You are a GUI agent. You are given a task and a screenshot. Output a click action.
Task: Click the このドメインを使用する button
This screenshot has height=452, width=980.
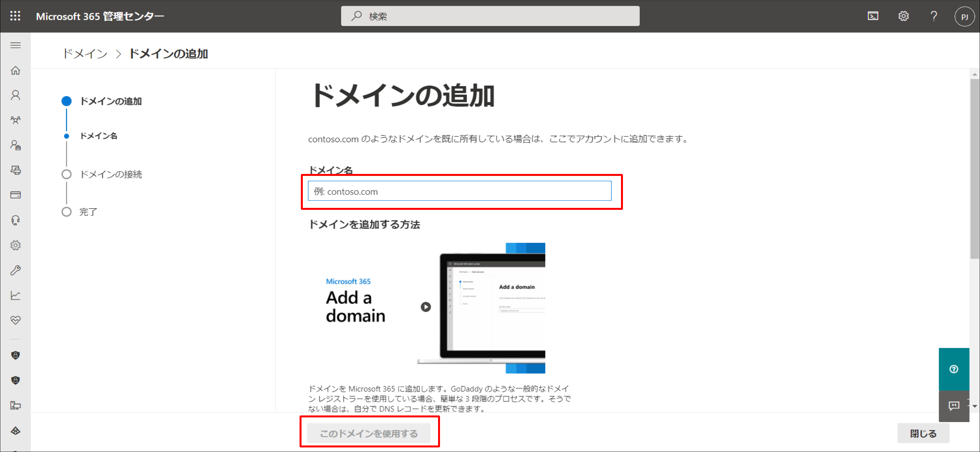368,433
